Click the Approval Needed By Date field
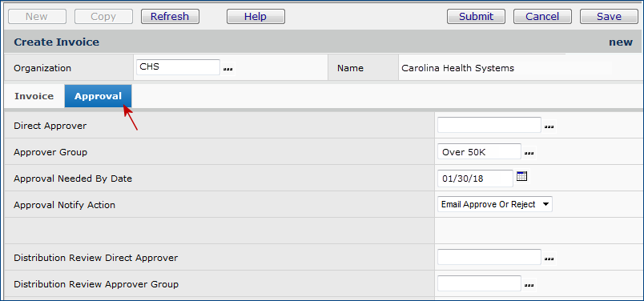This screenshot has width=644, height=301. pyautogui.click(x=475, y=179)
